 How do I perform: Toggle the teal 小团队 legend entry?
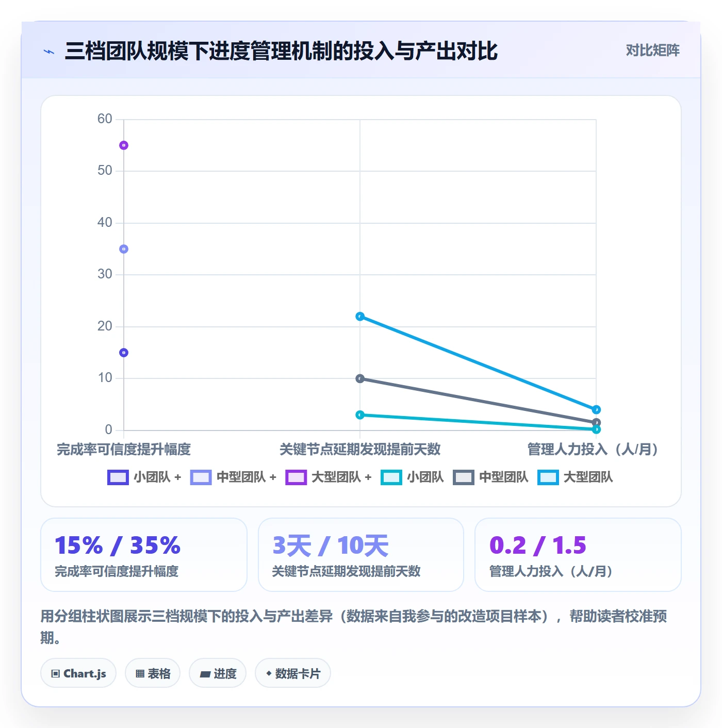pos(412,477)
